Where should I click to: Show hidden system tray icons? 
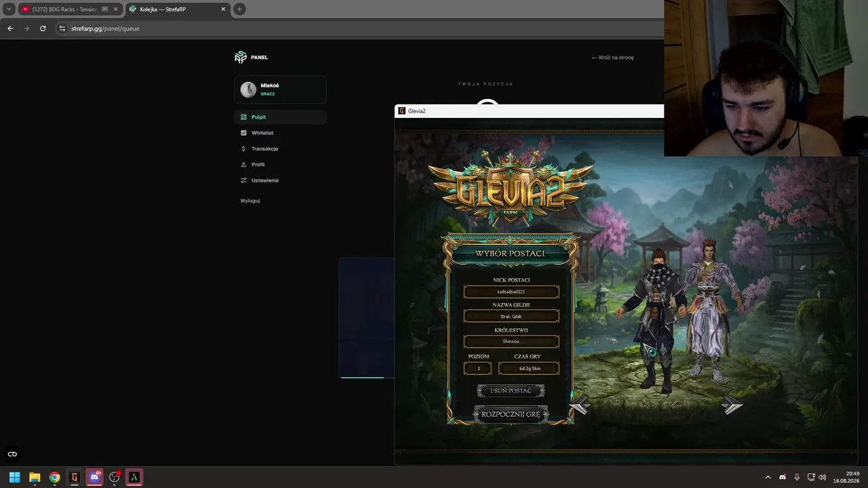pyautogui.click(x=768, y=477)
